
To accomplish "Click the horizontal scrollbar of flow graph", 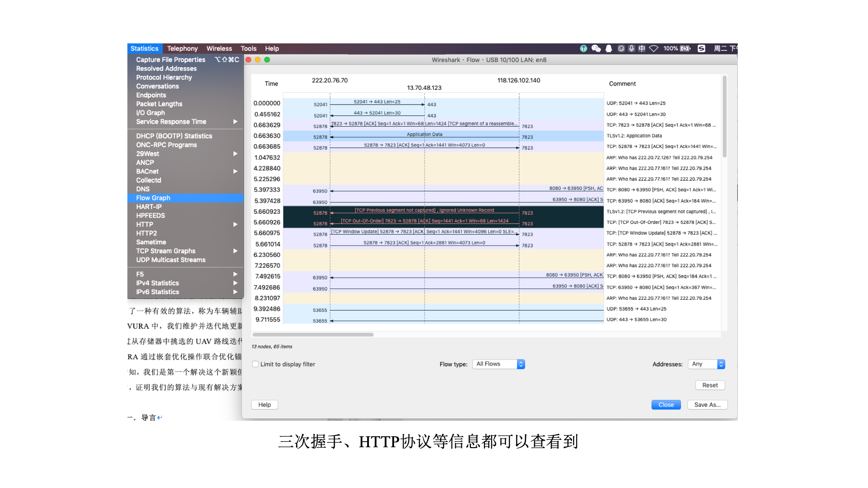I will [313, 334].
